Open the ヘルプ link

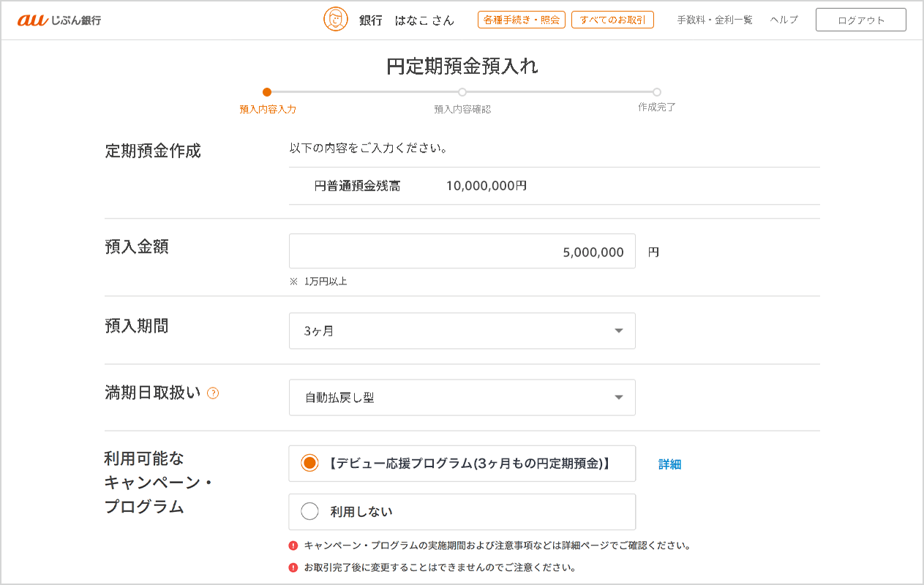coord(784,20)
